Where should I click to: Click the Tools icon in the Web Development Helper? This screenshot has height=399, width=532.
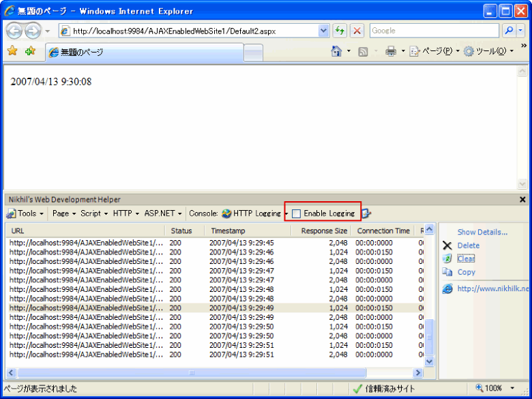pos(11,213)
